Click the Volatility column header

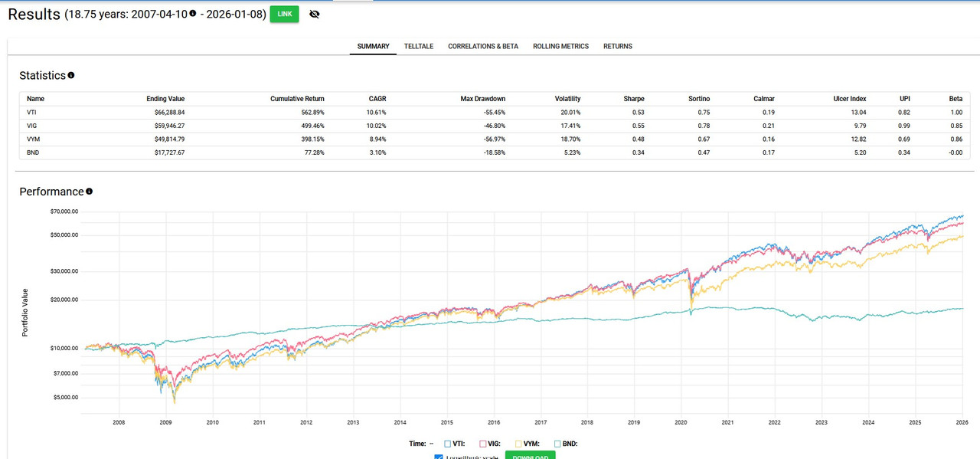[567, 99]
